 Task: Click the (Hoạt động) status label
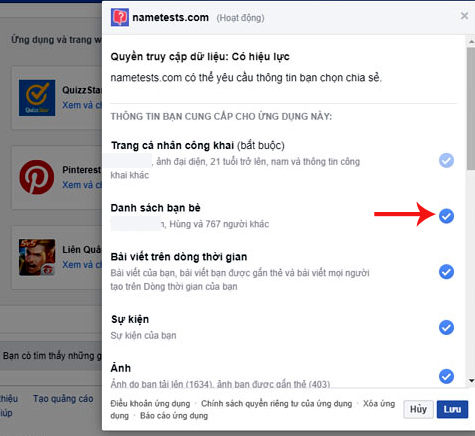(x=240, y=18)
